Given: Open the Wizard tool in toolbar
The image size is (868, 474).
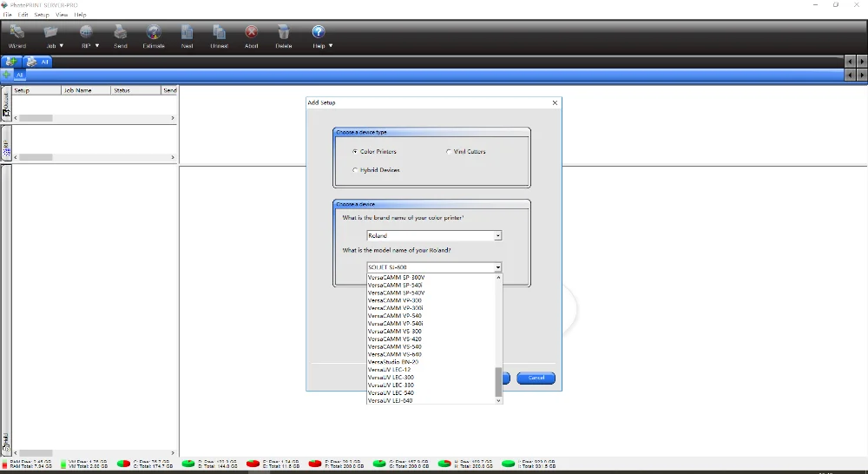Looking at the screenshot, I should (x=17, y=32).
